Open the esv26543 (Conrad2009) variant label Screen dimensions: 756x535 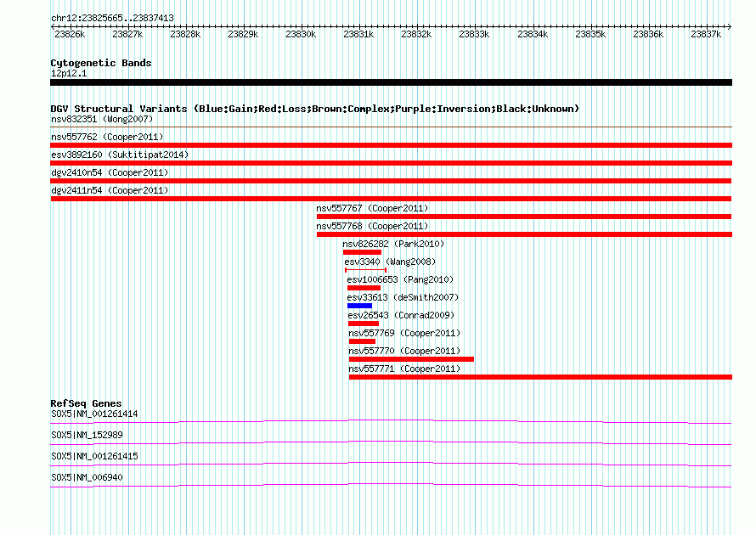(401, 315)
